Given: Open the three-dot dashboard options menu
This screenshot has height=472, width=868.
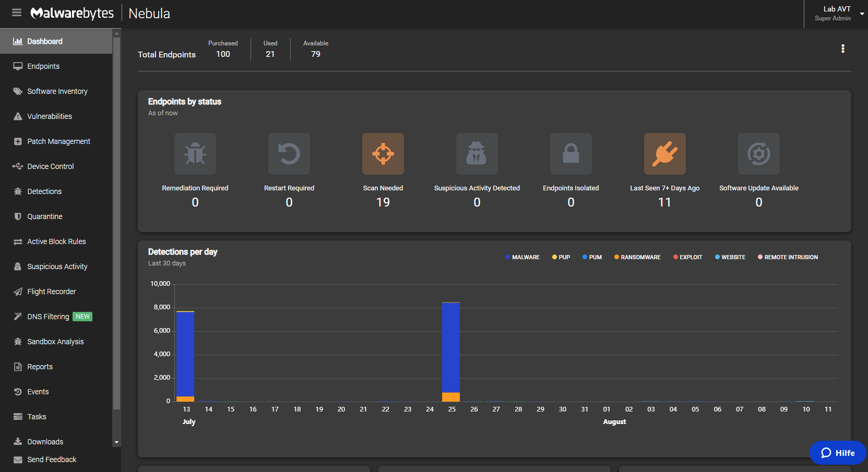Looking at the screenshot, I should [842, 49].
